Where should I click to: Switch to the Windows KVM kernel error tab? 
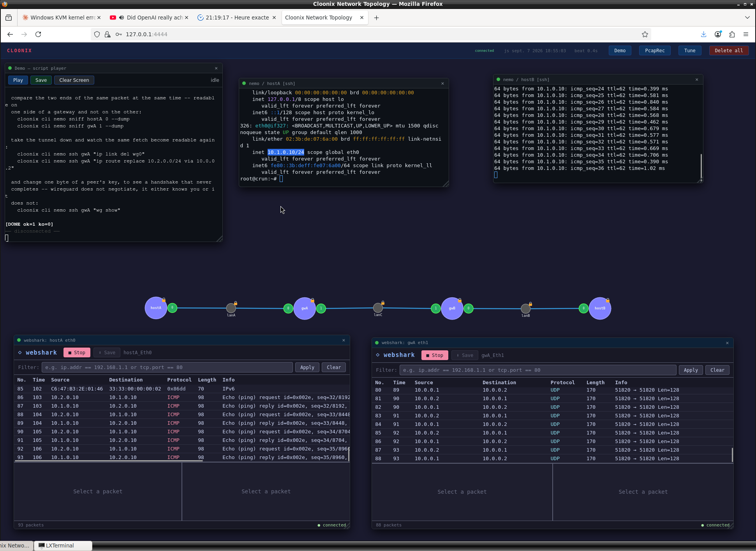point(62,18)
